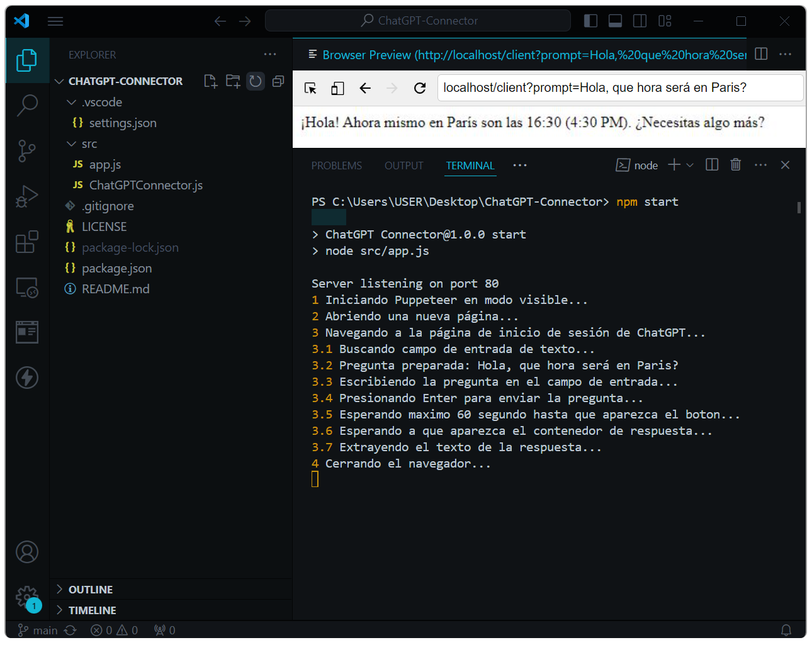Image resolution: width=812 pixels, height=645 pixels.
Task: Click the New File icon in explorer
Action: tap(210, 81)
